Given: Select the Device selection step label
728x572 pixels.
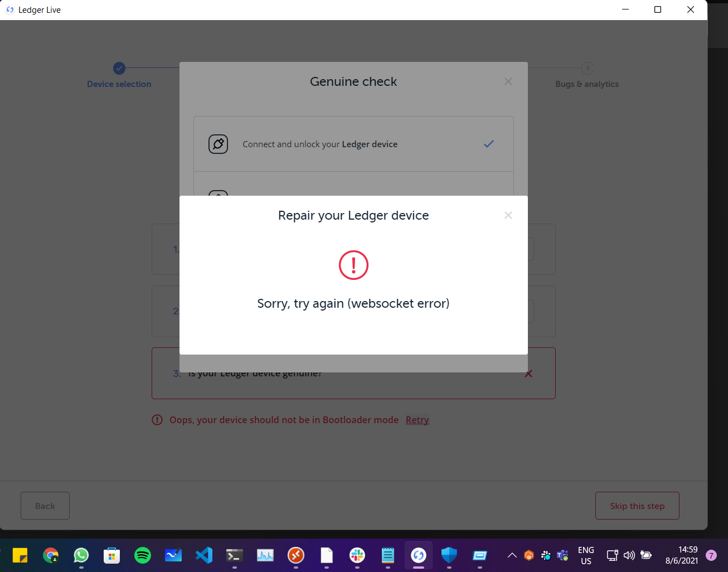Looking at the screenshot, I should tap(119, 84).
